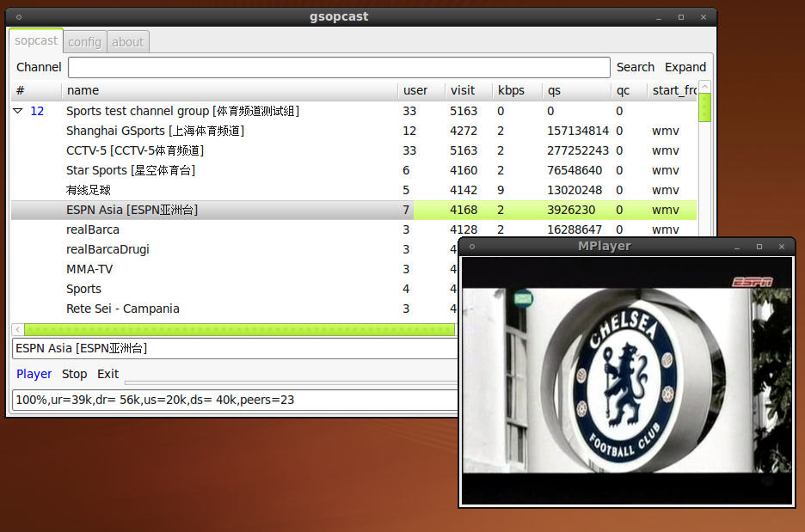Open the MPlayer window menu dot
Screen dimensions: 805x532
pos(472,247)
